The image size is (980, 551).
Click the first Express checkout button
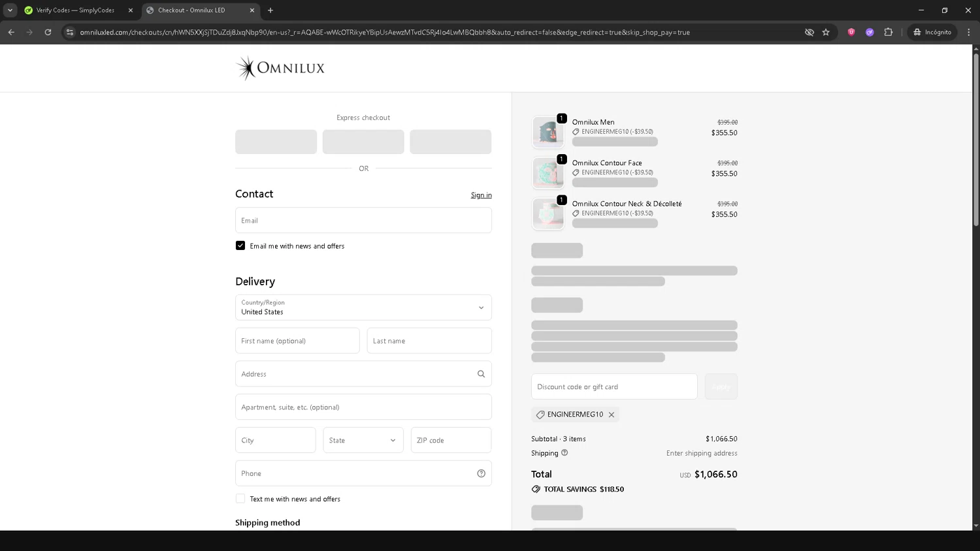(276, 142)
